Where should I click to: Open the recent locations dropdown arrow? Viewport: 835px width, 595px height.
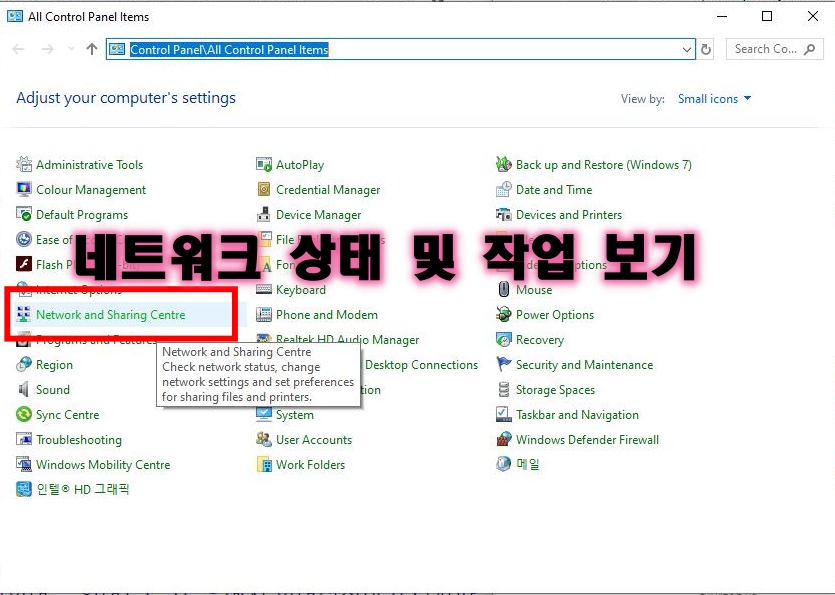[71, 49]
